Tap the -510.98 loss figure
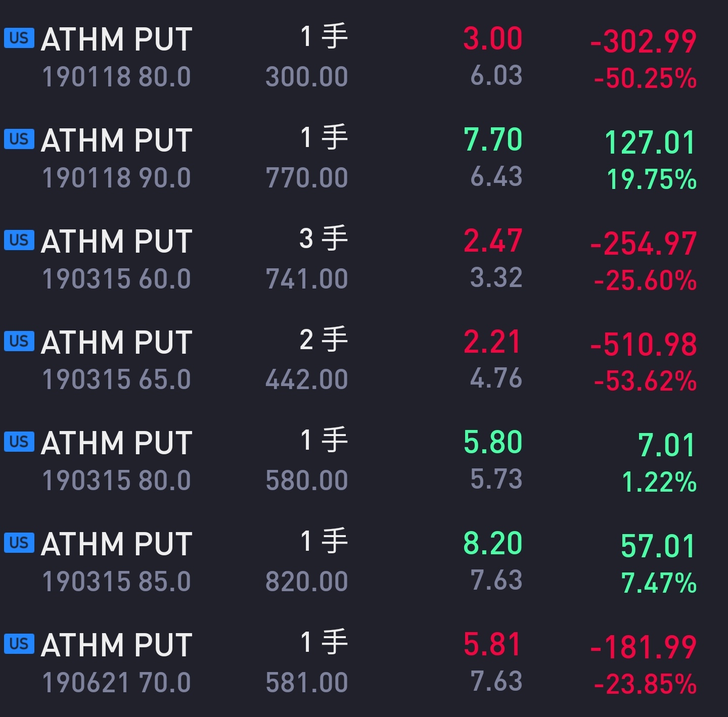 [644, 345]
